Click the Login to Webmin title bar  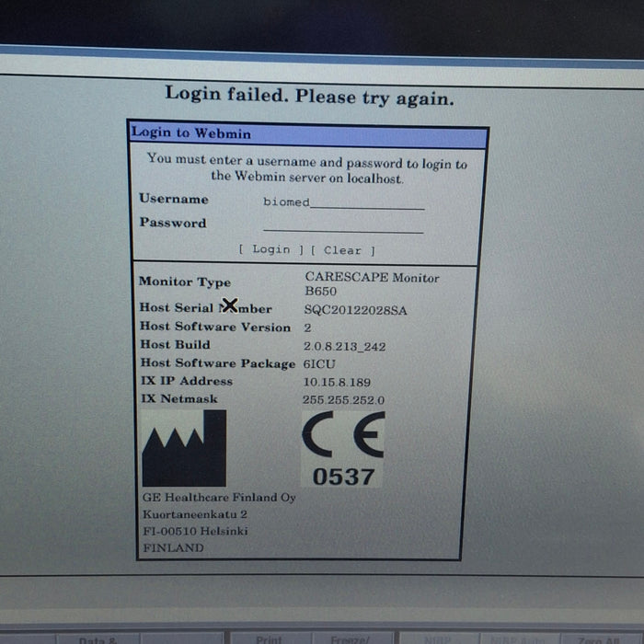[307, 133]
